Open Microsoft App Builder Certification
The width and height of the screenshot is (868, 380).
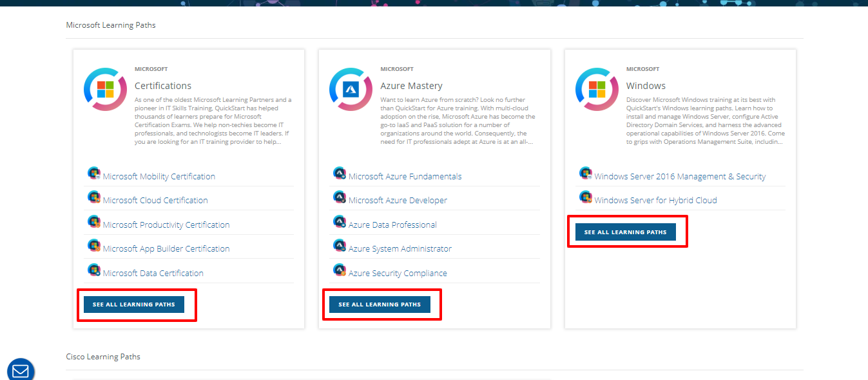pos(164,248)
